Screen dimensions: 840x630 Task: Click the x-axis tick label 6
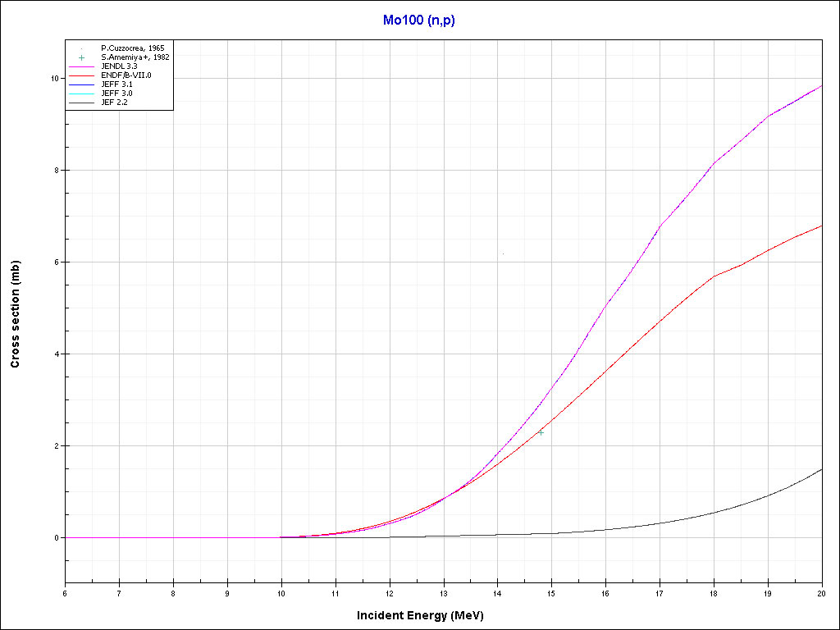65,593
